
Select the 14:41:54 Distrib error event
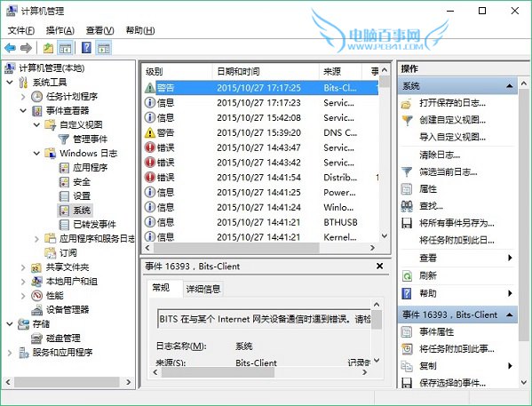pos(260,178)
